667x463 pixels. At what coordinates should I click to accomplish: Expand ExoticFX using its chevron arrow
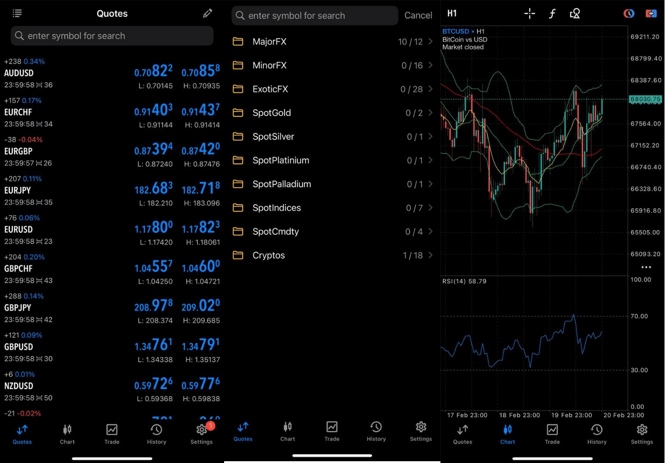(430, 89)
